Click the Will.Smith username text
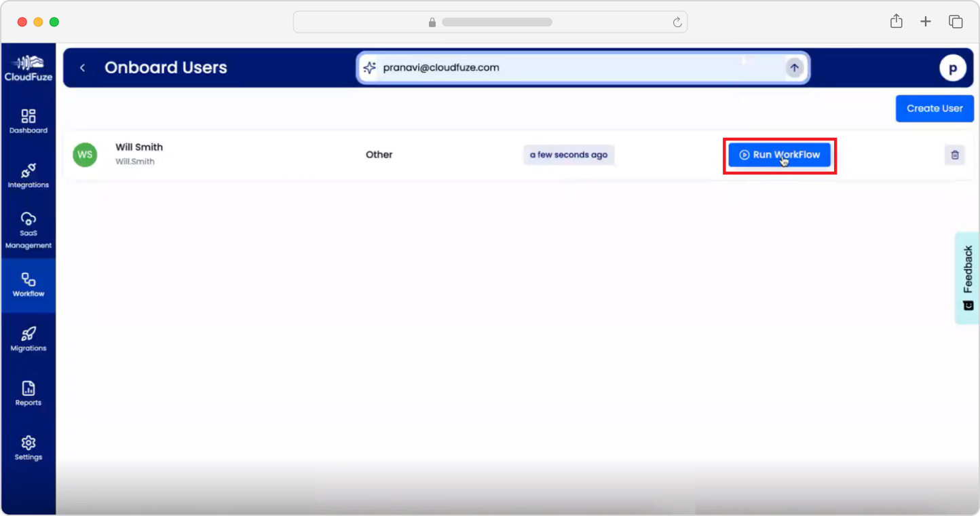This screenshot has width=980, height=516. (135, 162)
